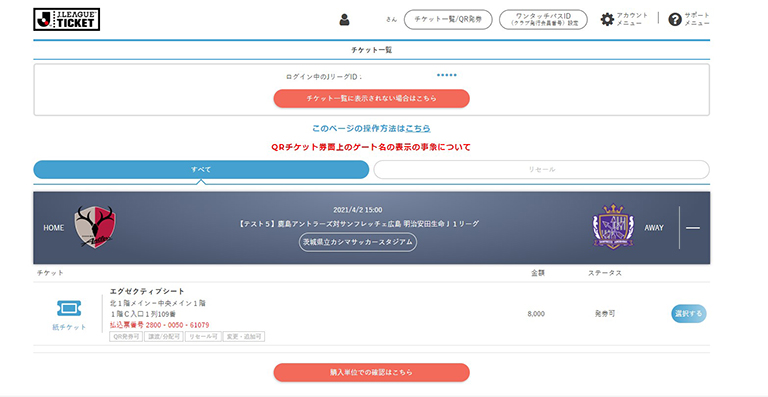This screenshot has height=397, width=768.
Task: Open ワンタッチパスID 設定 button
Action: coord(543,20)
